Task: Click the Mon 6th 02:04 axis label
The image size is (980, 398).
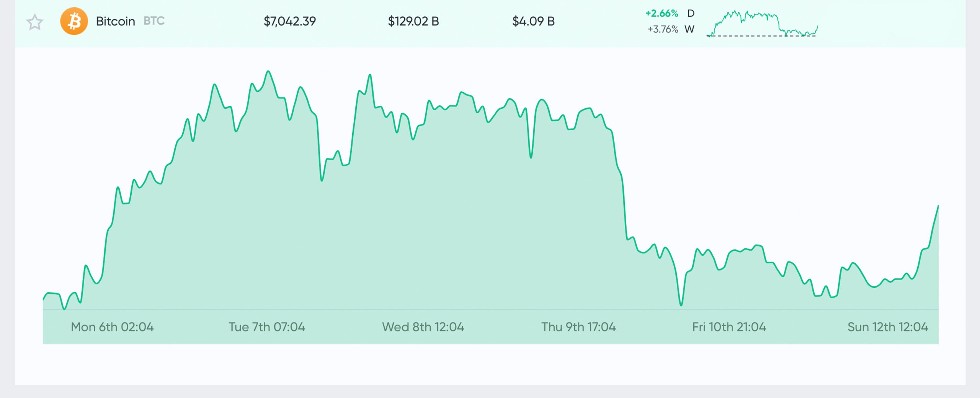Action: click(x=112, y=327)
